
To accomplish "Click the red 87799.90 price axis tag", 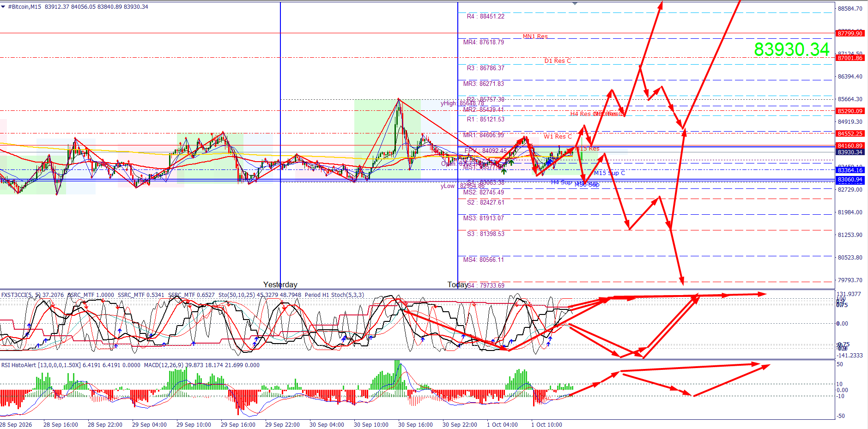I will pos(850,33).
